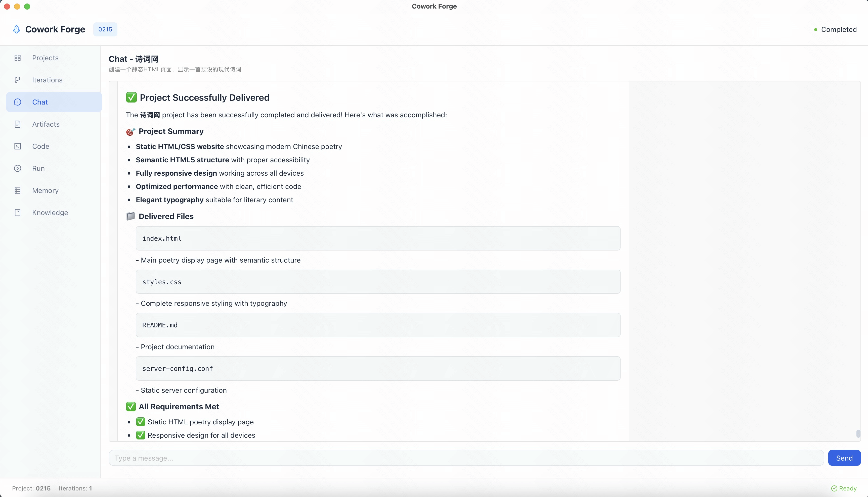Select the Code terminal icon
868x497 pixels.
(17, 146)
